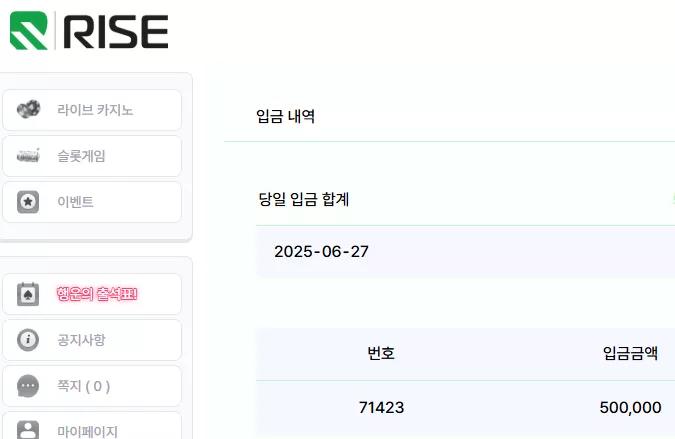Select the 2025-06-27 date field
The height and width of the screenshot is (439, 675).
point(465,252)
